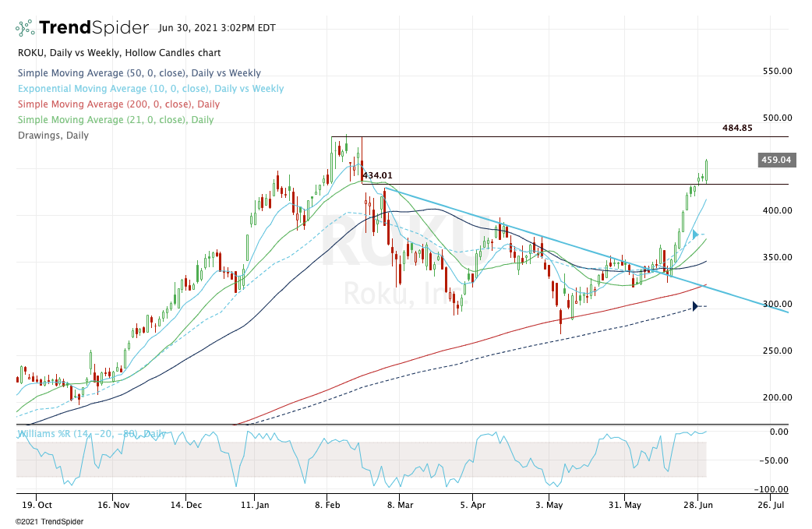Click the Simple Moving Average 50 legend entry

point(138,73)
